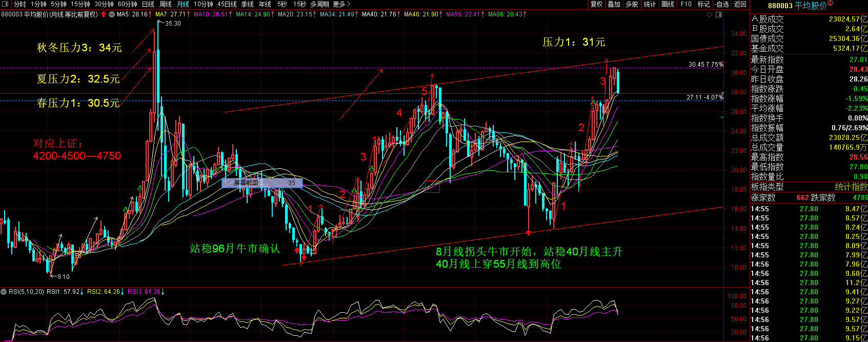Select the 880003 平均股价 panel title
Viewport: 868px width, 342px height.
[x=797, y=6]
